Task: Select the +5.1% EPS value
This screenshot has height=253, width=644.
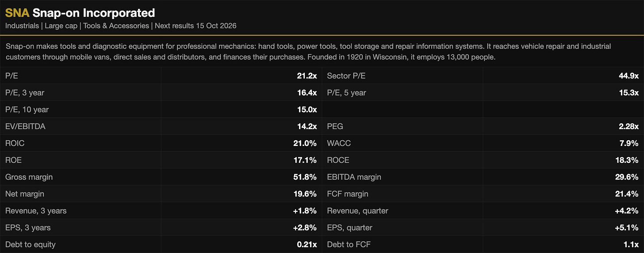Action: (x=627, y=227)
